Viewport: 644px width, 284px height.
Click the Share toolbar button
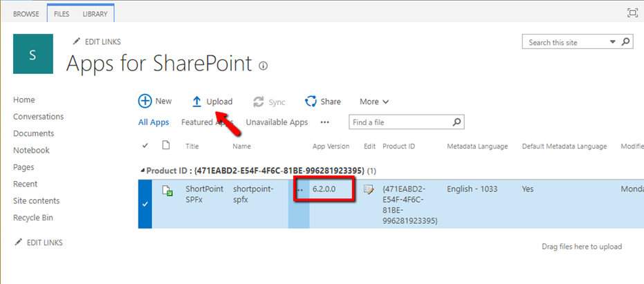pos(322,102)
